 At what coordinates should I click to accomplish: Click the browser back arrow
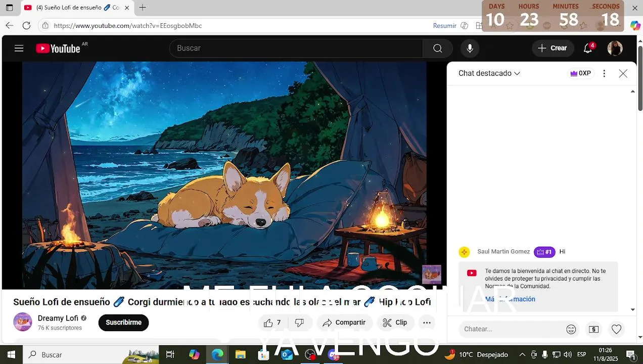(10, 26)
